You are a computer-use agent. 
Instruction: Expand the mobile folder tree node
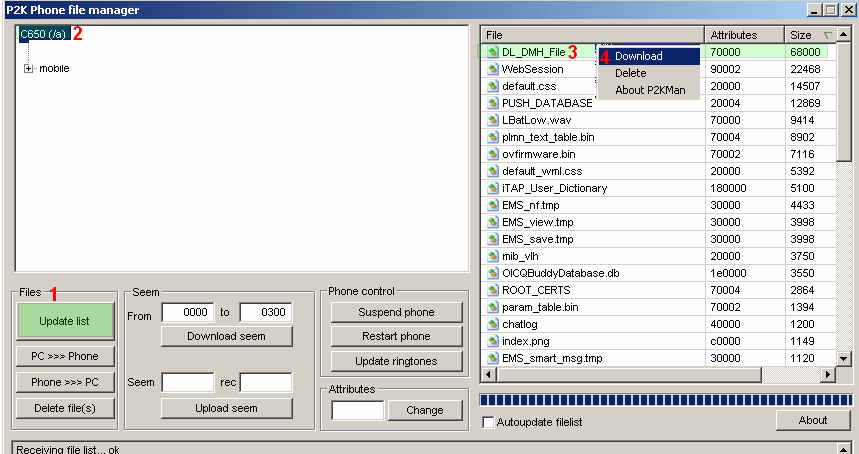click(28, 68)
